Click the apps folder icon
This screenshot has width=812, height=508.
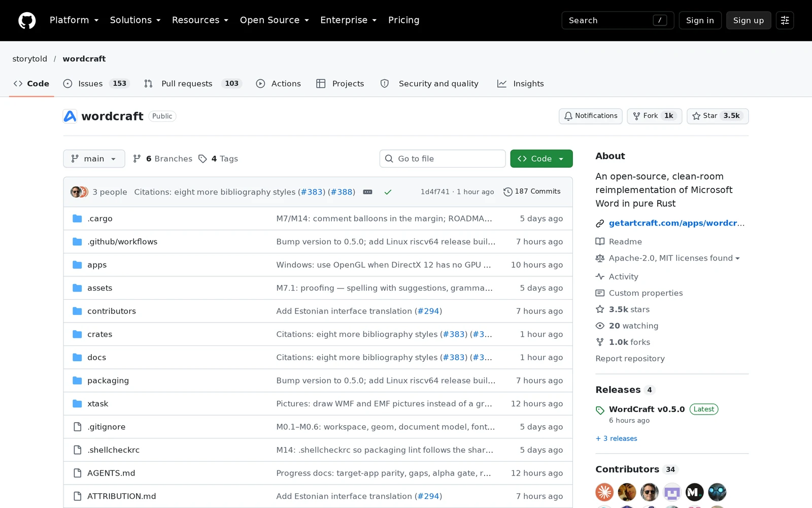(x=77, y=265)
